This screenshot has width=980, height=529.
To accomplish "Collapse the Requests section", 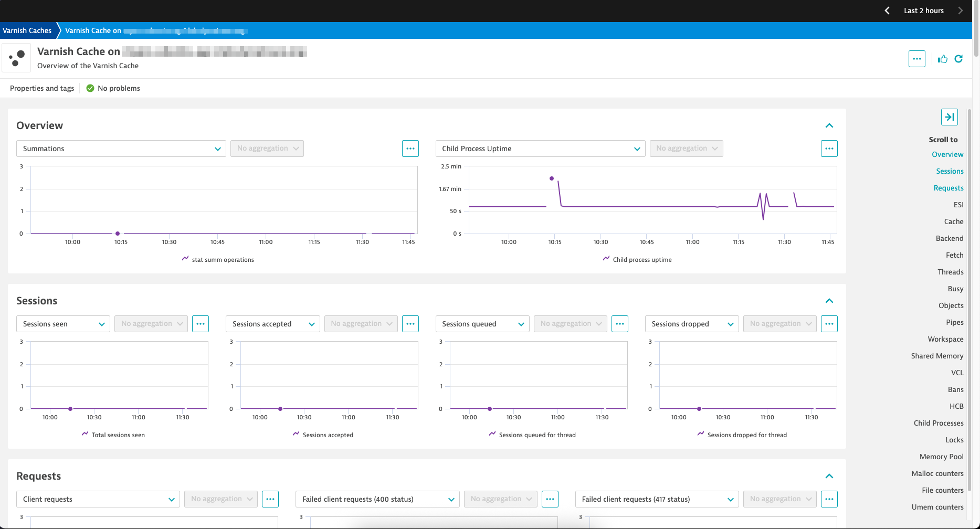I will pos(829,476).
